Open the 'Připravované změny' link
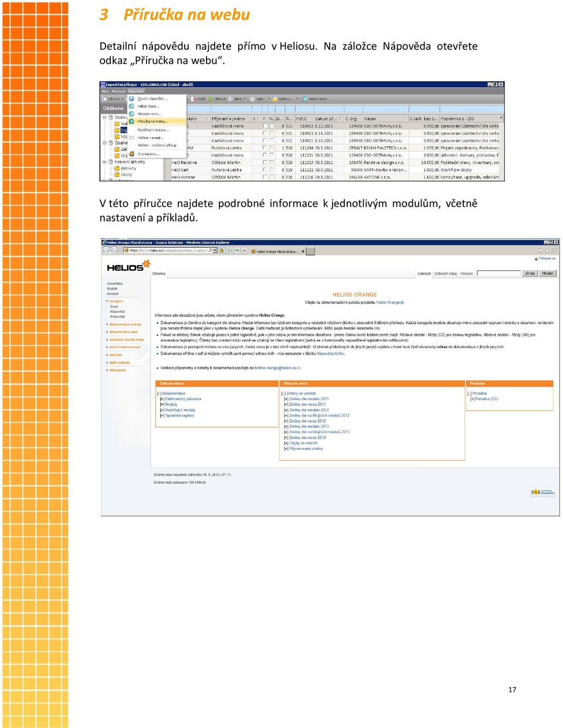Screen dimensions: 563x728 click(x=306, y=449)
